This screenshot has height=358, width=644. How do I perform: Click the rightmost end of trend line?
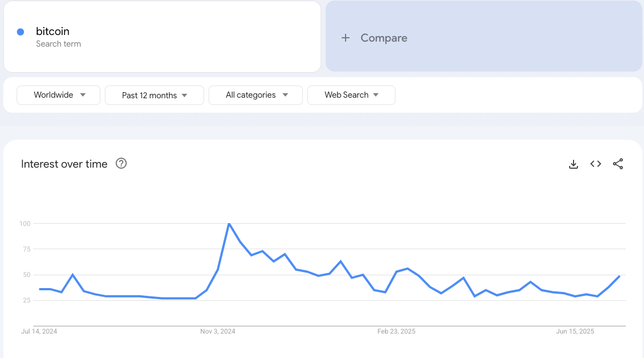619,276
